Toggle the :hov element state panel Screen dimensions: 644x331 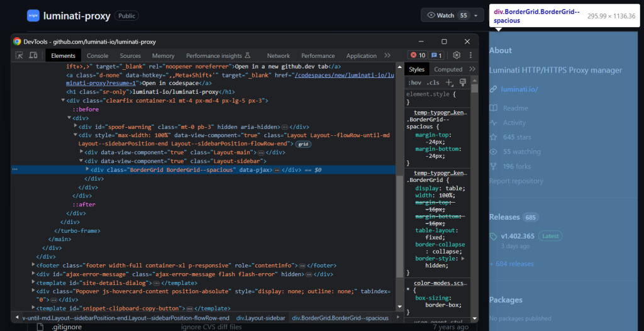tap(415, 82)
